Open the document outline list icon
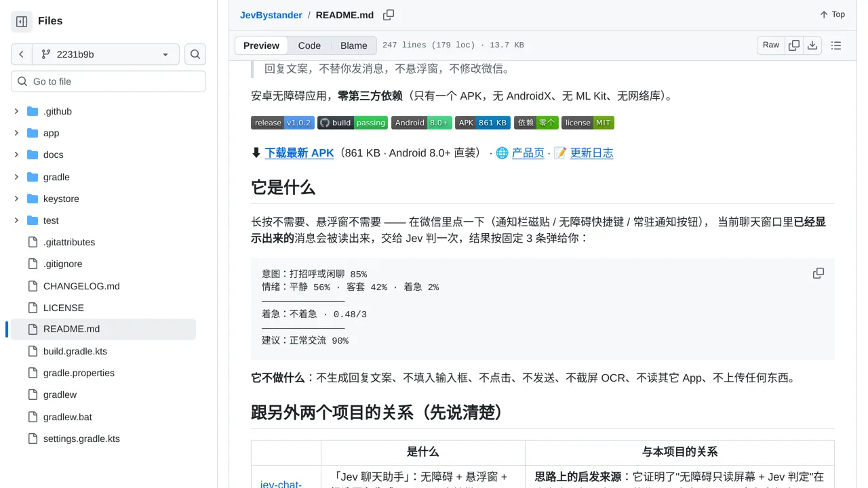The image size is (868, 488). (x=836, y=45)
